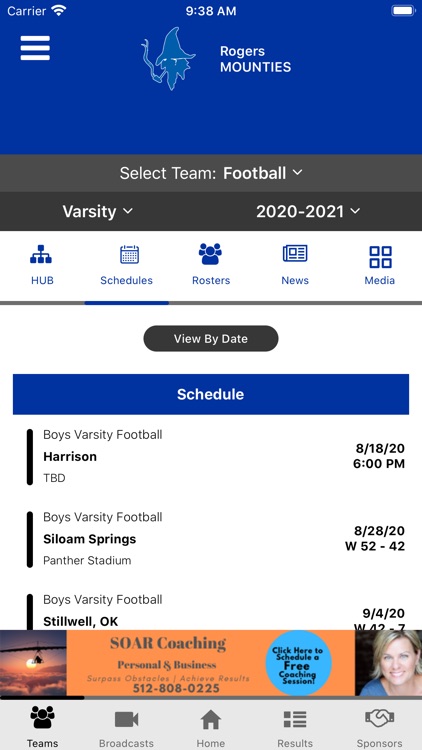422x750 pixels.
Task: Open the Media grid icon
Action: pos(380,257)
